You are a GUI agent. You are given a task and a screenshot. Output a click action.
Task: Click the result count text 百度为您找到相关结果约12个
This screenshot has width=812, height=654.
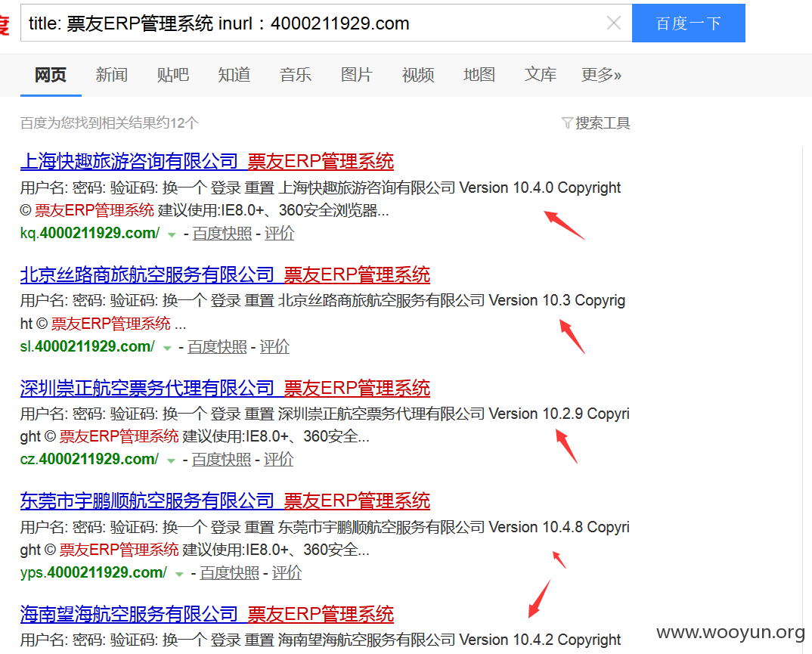coord(110,122)
